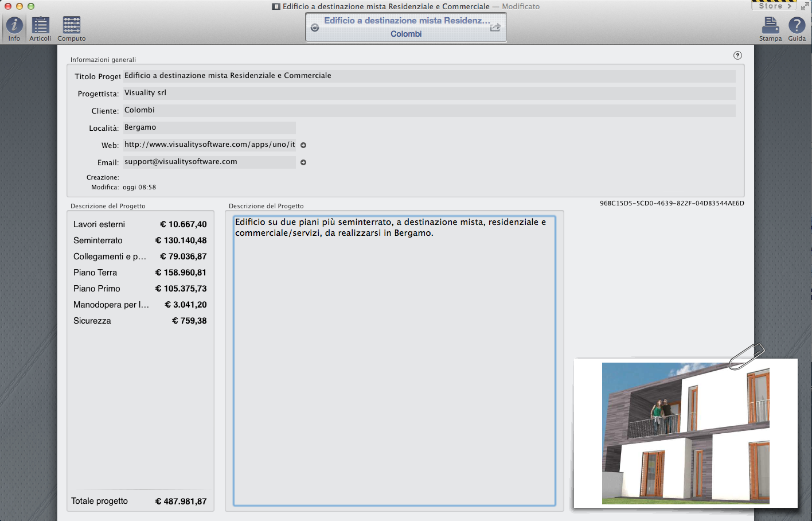Screen dimensions: 812x521
Task: Click the Titolo Progetto text field
Action: click(x=429, y=76)
